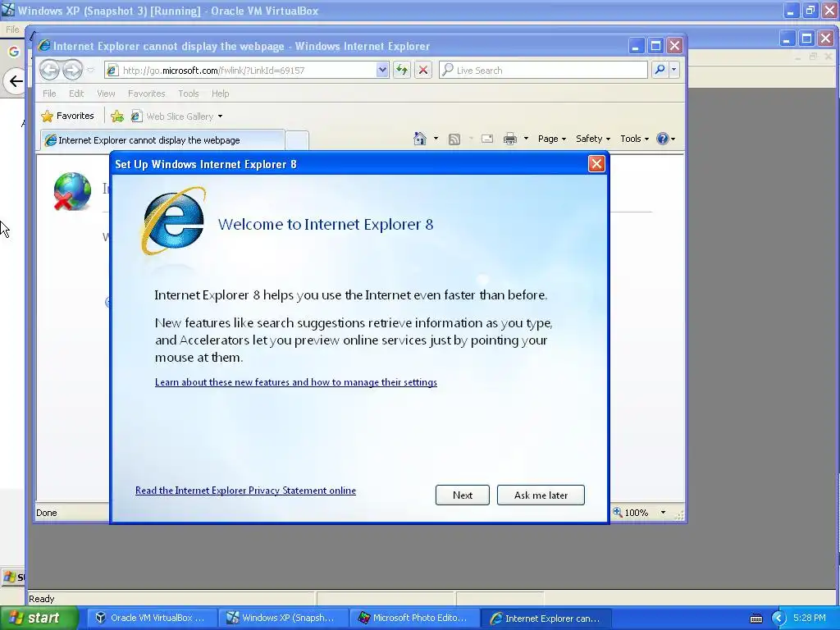The height and width of the screenshot is (630, 840).
Task: Open the Tools command bar menu
Action: click(634, 139)
